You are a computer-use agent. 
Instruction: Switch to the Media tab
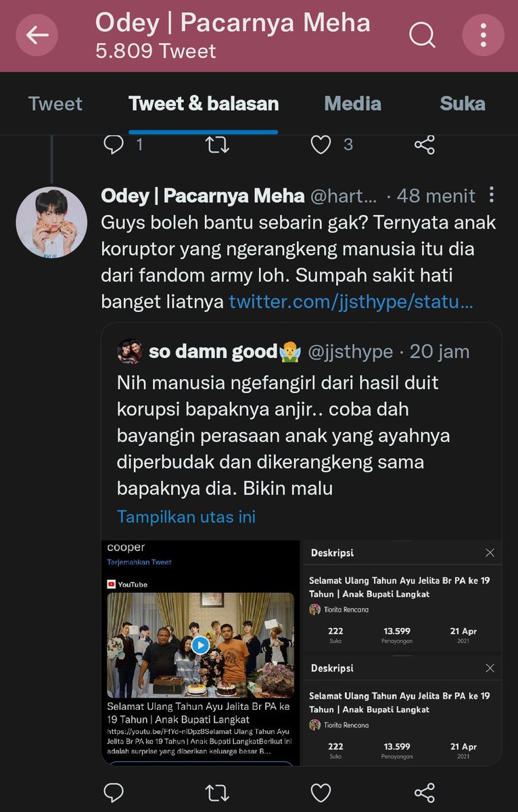coord(352,104)
